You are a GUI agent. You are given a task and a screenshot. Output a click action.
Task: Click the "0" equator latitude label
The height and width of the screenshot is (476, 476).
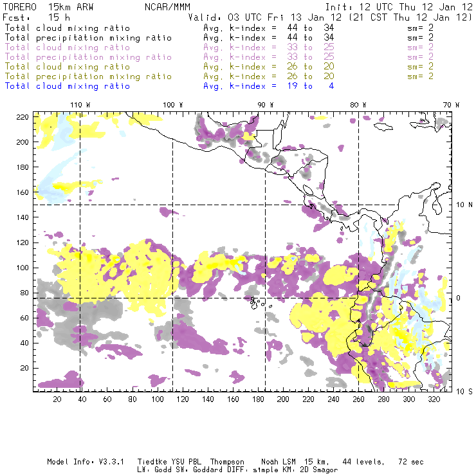pyautogui.click(x=459, y=298)
